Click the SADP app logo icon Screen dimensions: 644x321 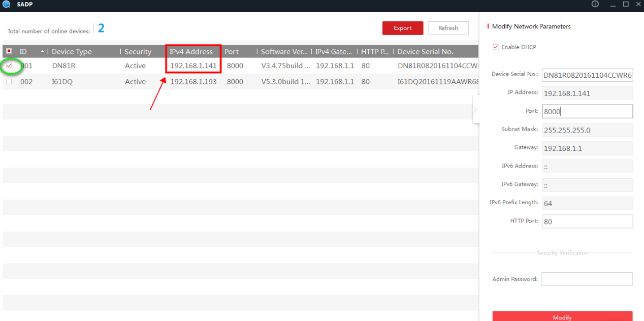(6, 4)
